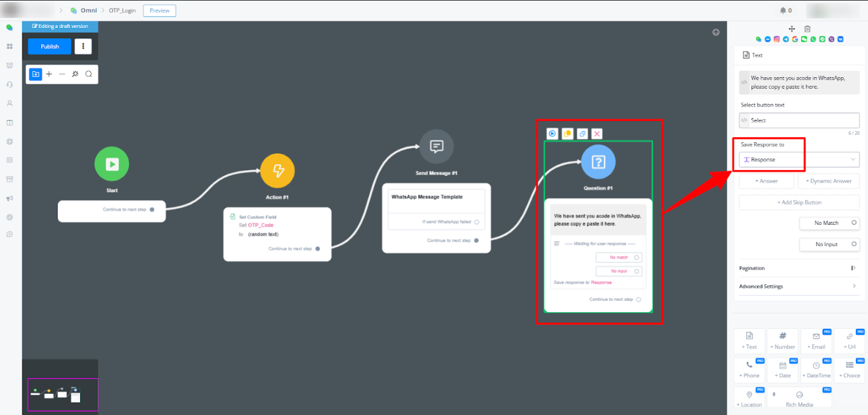Click the Preview button
Screen dimensions: 868x415
tap(160, 11)
